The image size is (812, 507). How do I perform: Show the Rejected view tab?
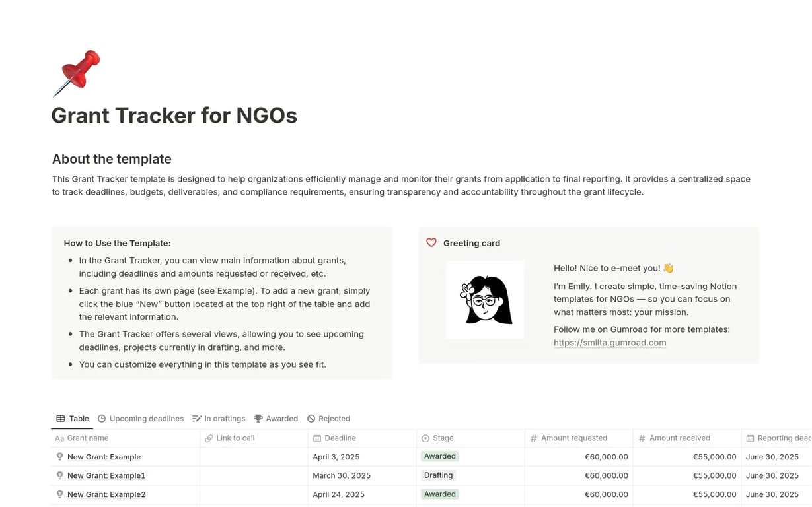pyautogui.click(x=328, y=419)
